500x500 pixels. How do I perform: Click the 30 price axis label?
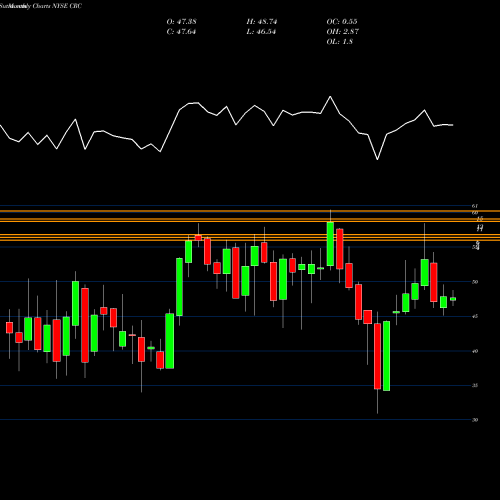(475, 420)
